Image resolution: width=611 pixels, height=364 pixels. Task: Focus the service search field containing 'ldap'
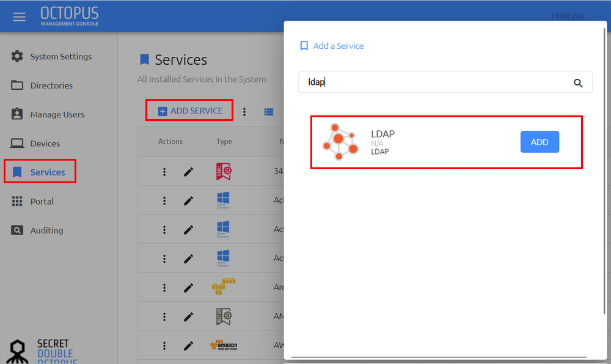pos(445,82)
